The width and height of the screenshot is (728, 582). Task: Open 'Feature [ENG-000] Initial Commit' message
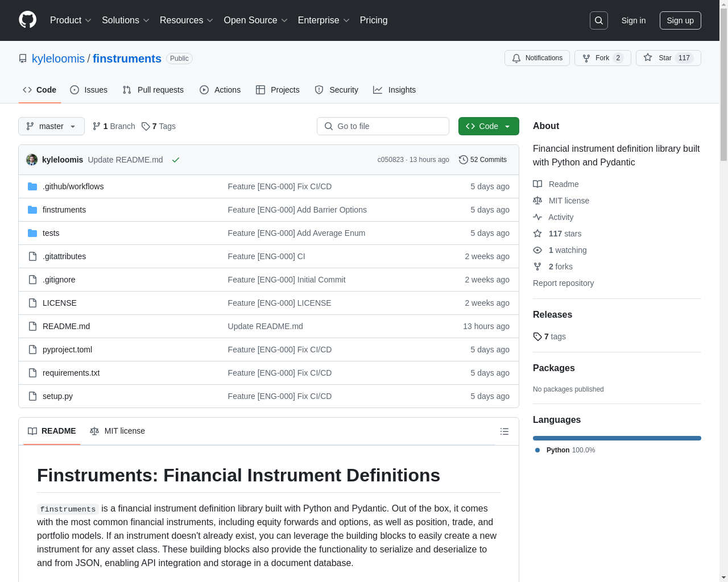click(287, 280)
